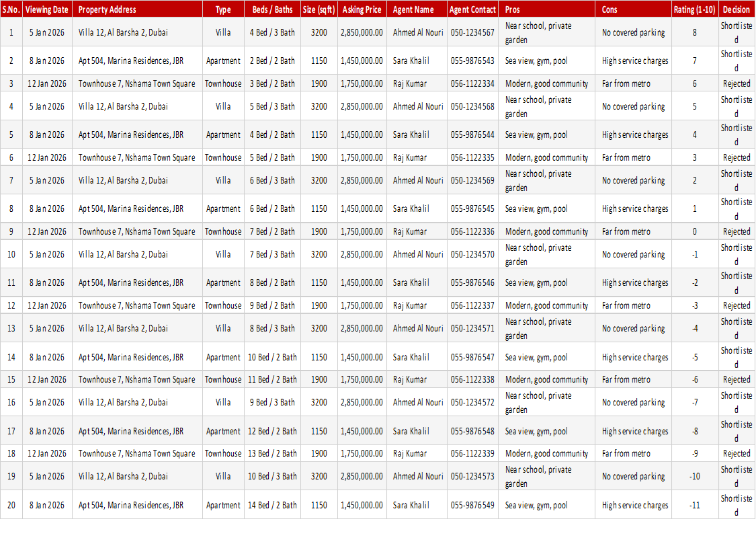Viewport: 756px width, 544px height.
Task: Click the Asking Price cell in row 7
Action: point(362,180)
